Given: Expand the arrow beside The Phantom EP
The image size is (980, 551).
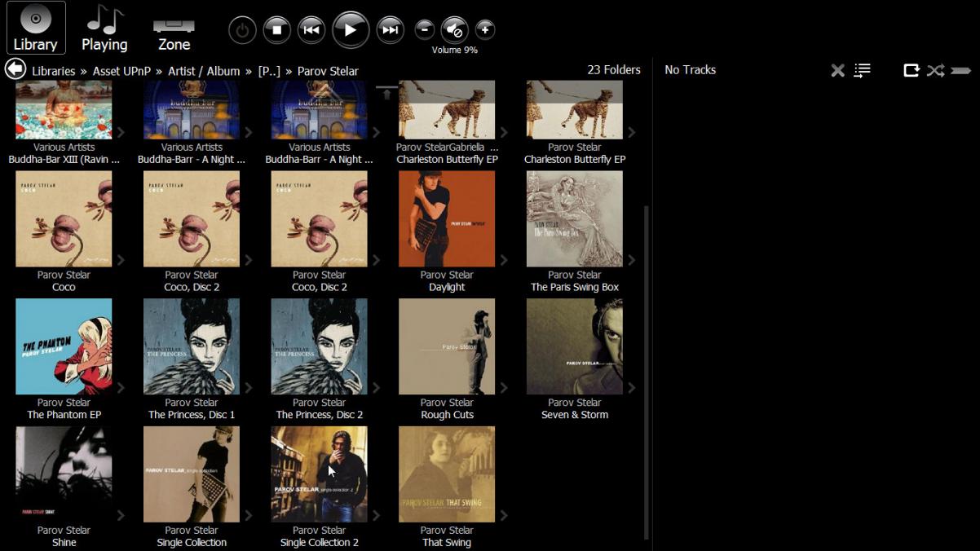Looking at the screenshot, I should pos(121,388).
